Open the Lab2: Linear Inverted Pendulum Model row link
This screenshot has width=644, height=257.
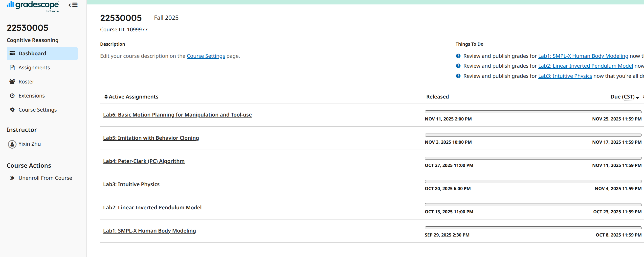point(152,208)
